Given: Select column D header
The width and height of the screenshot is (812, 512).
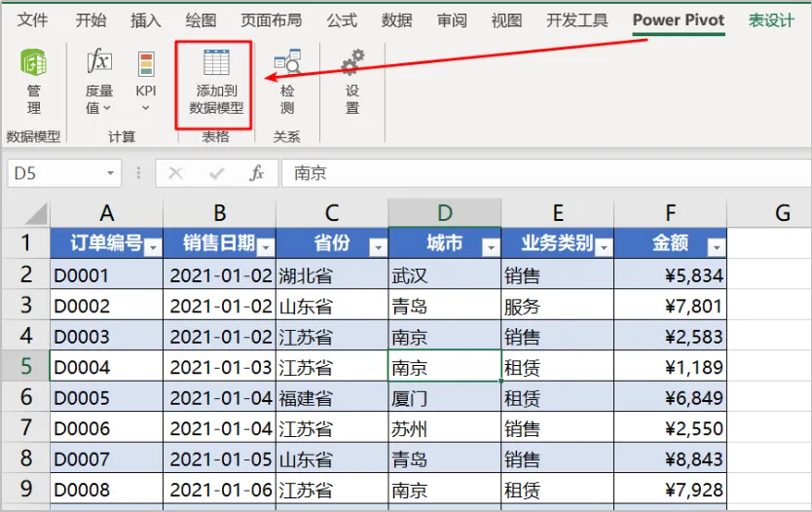Looking at the screenshot, I should coord(445,213).
